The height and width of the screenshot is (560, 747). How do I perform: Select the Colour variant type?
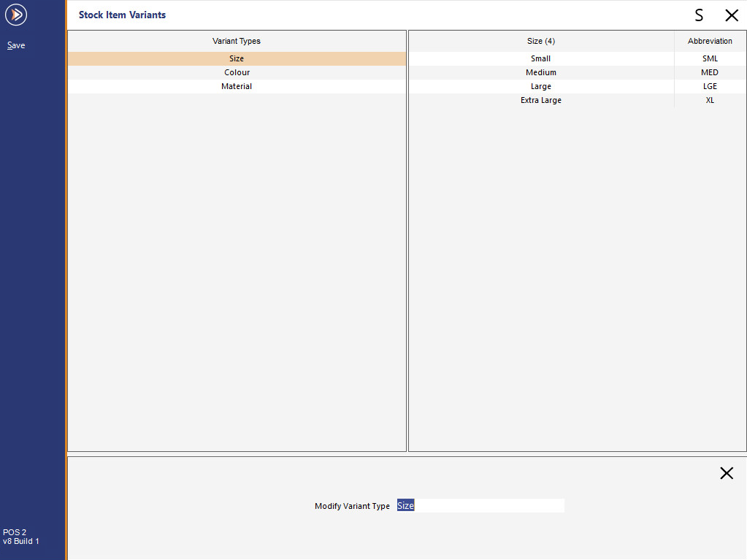click(x=237, y=72)
